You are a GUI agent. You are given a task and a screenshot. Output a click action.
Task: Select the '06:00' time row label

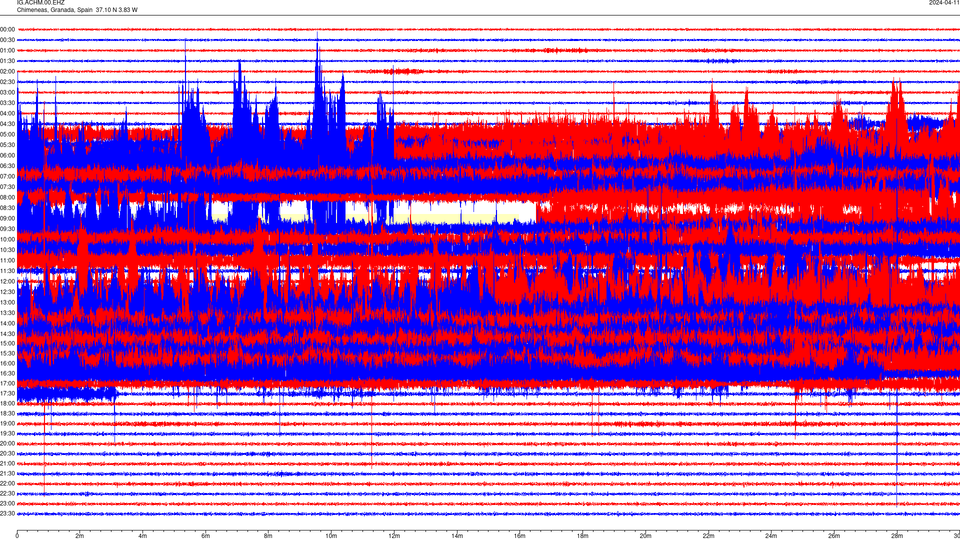coord(7,156)
